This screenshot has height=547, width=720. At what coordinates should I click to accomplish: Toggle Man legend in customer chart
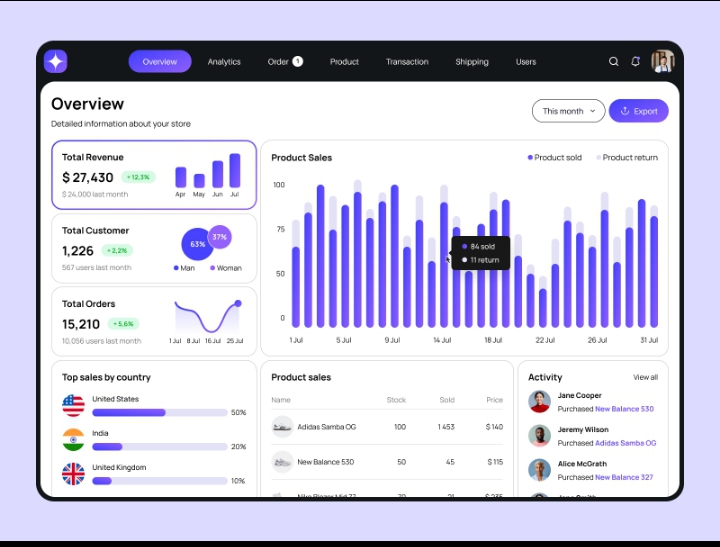[x=184, y=268]
